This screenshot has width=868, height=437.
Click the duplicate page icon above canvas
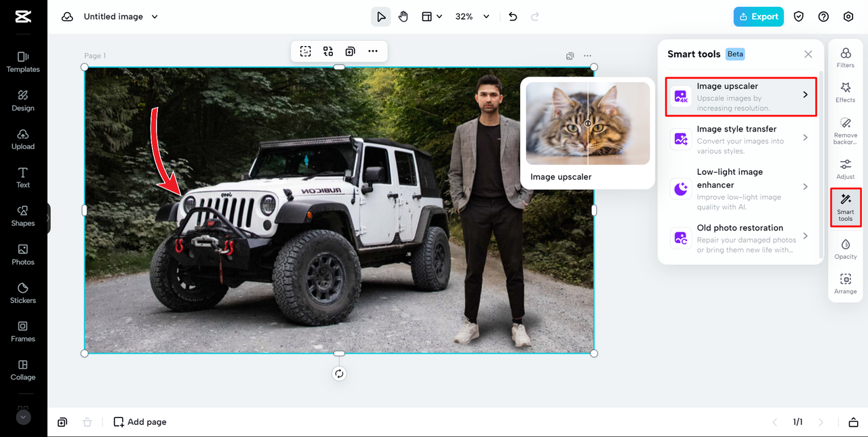570,56
